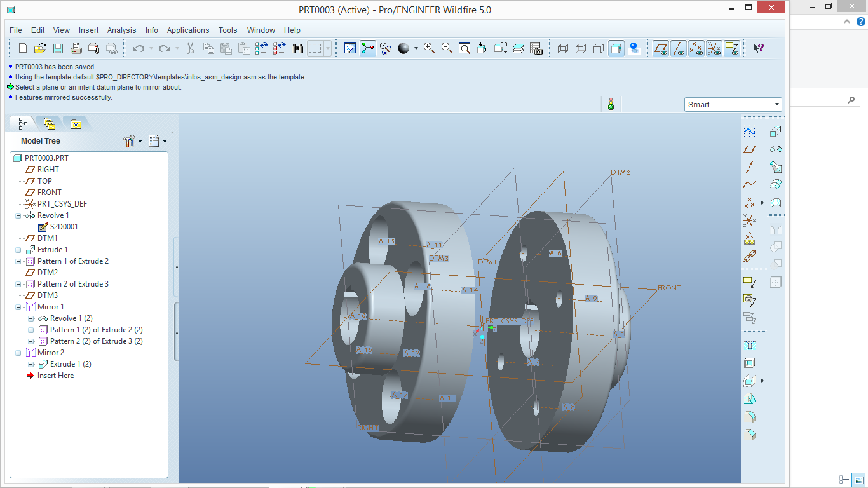Select the Datum Curve tool
This screenshot has width=868, height=488.
click(750, 185)
